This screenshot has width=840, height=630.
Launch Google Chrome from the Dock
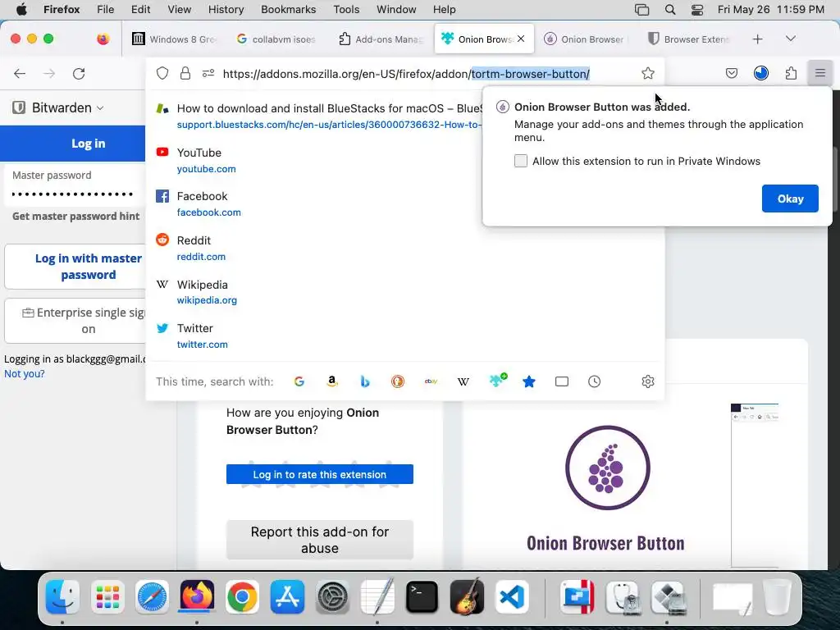(242, 597)
